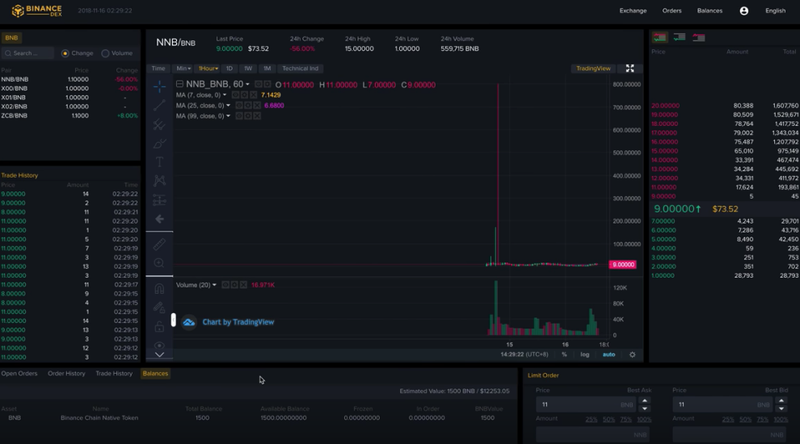Switch to the Open Orders tab
The image size is (800, 444).
click(x=19, y=374)
